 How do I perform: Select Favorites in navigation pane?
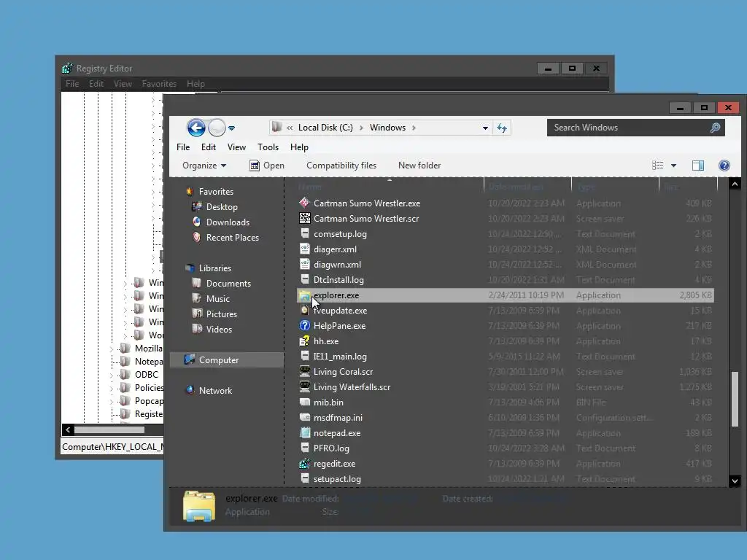[216, 192]
